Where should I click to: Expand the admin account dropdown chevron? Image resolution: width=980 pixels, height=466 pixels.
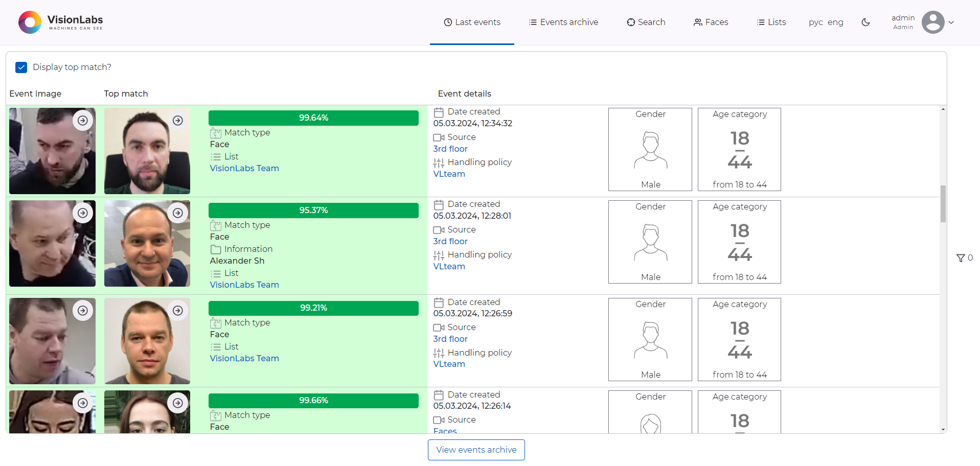click(x=951, y=22)
